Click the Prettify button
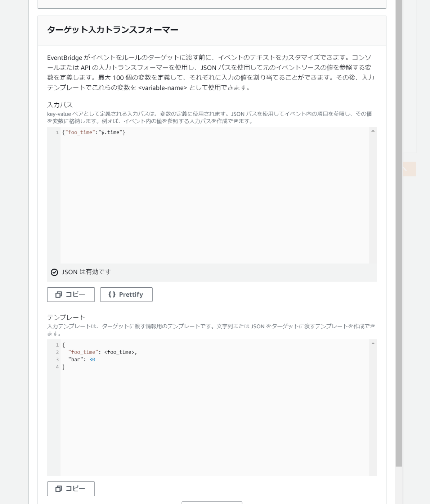 point(126,294)
